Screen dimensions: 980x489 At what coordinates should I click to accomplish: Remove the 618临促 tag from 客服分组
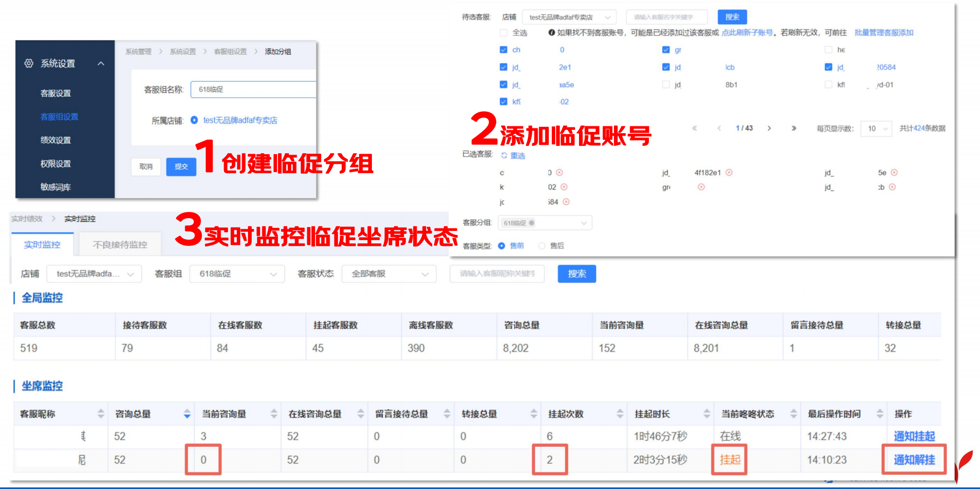[x=532, y=223]
